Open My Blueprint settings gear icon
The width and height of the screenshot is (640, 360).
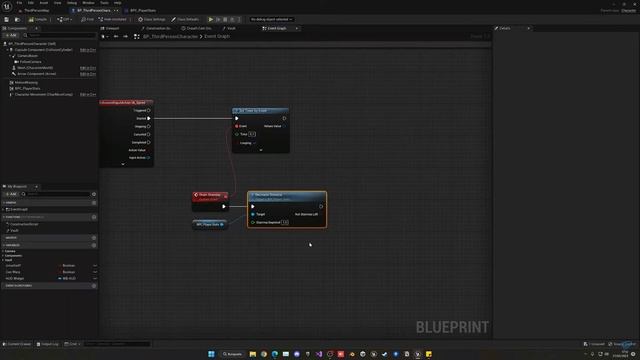coord(94,194)
